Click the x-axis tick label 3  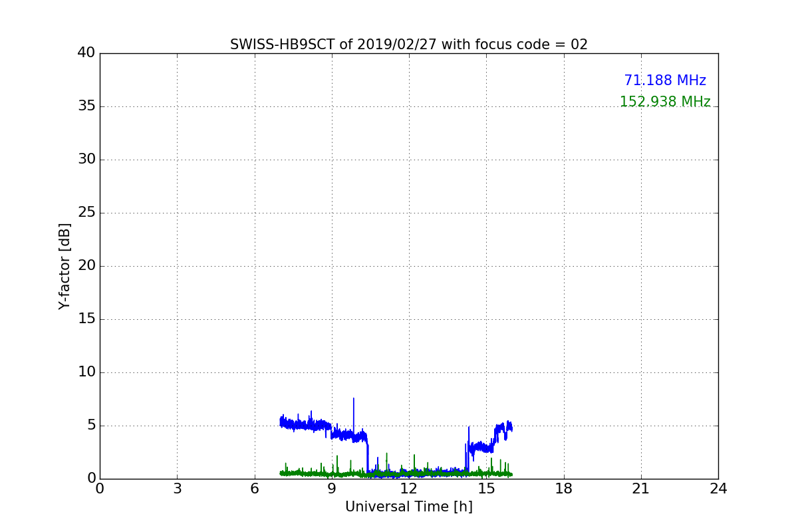[x=177, y=489]
